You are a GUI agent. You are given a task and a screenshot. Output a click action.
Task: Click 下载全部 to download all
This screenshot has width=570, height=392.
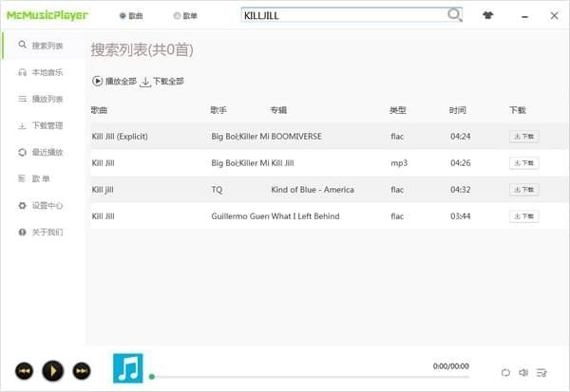[162, 82]
